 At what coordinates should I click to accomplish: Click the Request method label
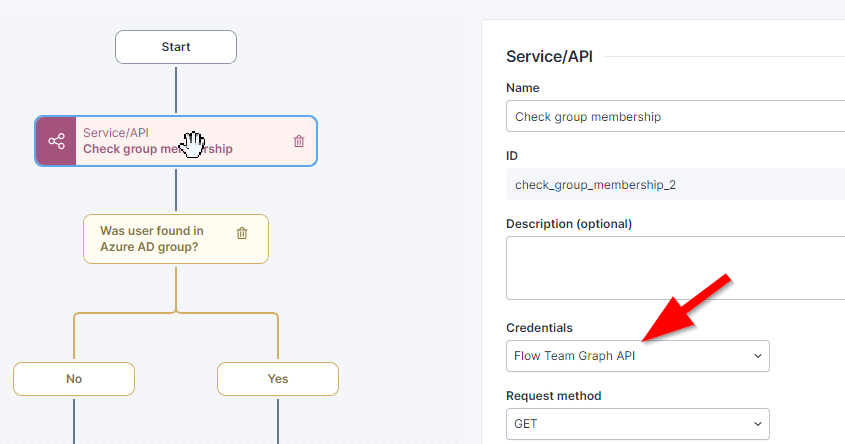(554, 396)
